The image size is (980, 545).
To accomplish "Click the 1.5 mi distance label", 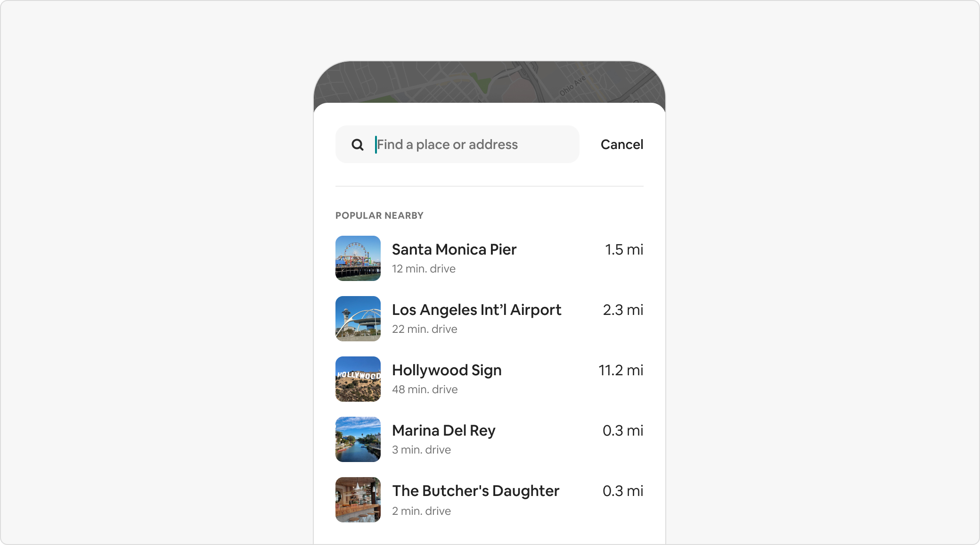I will (x=624, y=249).
